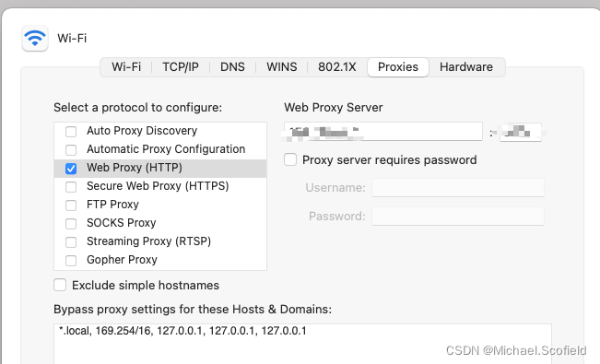Switch to the TCP/IP tab
The image size is (600, 364).
pos(181,67)
